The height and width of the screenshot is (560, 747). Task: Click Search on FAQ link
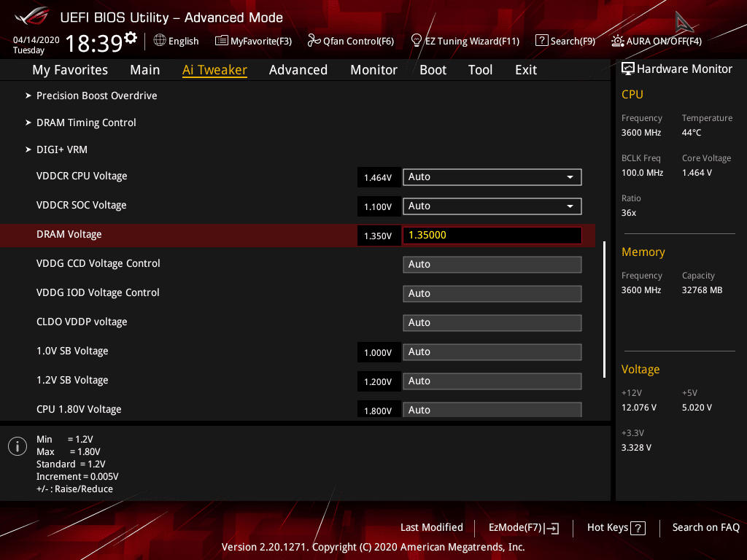705,527
